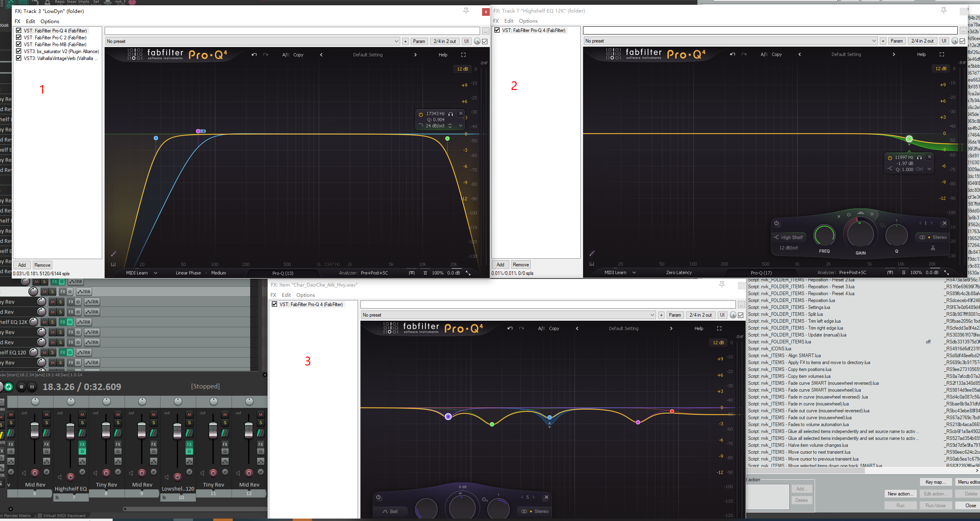Viewport: 980px width, 521px height.
Task: Toggle bx_saturator V2 plugin checkbox
Action: click(19, 51)
